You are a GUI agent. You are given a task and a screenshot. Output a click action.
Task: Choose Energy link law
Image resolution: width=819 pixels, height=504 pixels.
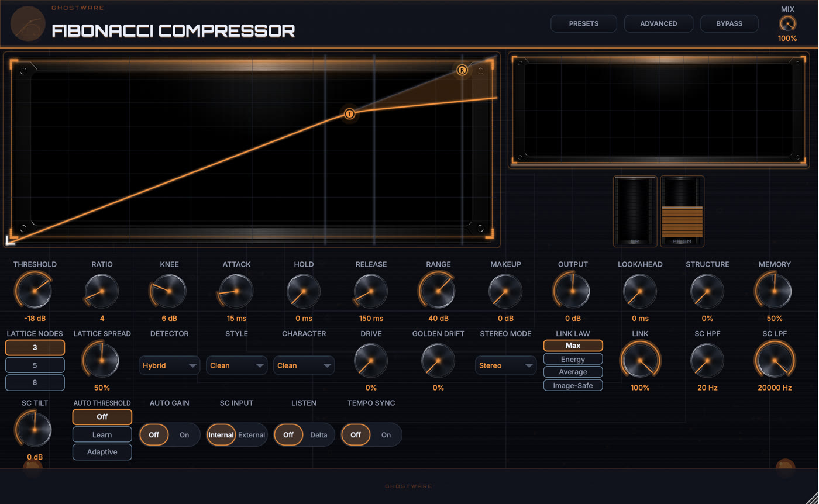(x=573, y=359)
